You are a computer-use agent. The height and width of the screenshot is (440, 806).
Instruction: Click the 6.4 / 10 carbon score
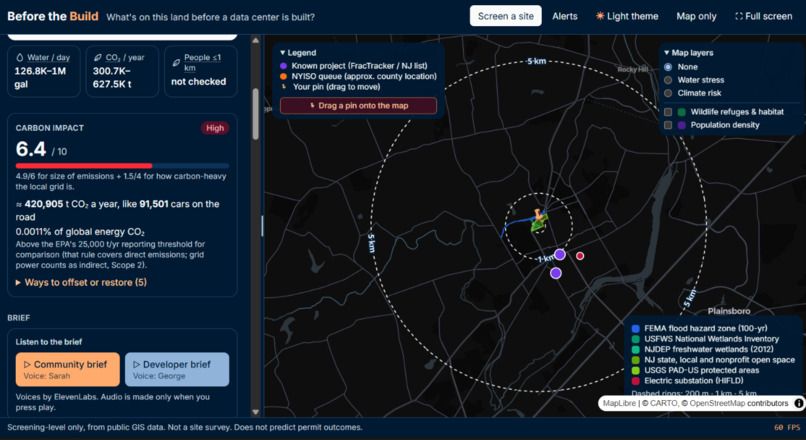pos(41,150)
